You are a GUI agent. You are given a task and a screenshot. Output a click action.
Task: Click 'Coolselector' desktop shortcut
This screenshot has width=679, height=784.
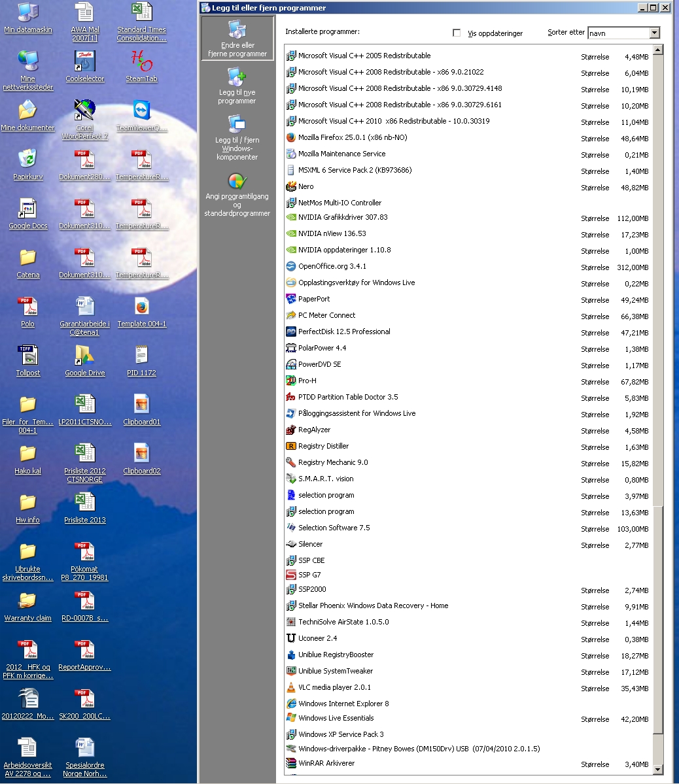85,67
